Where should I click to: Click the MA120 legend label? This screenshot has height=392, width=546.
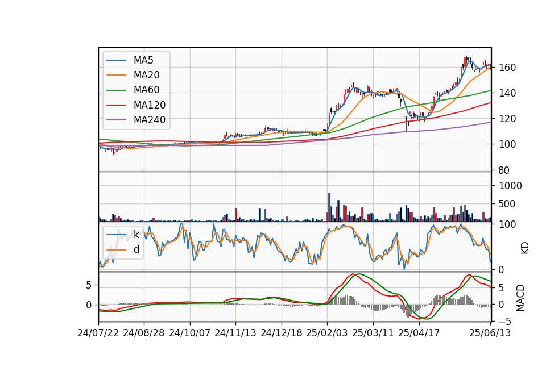(x=150, y=105)
